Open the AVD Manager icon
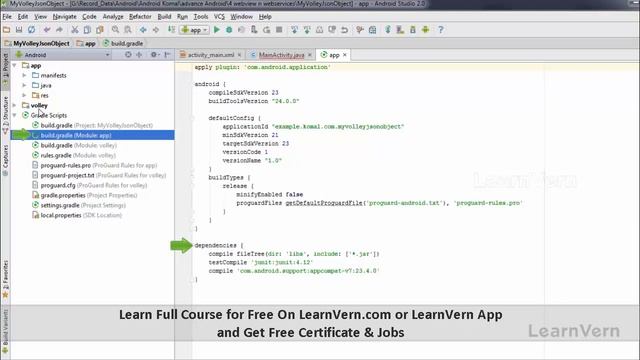 click(400, 30)
